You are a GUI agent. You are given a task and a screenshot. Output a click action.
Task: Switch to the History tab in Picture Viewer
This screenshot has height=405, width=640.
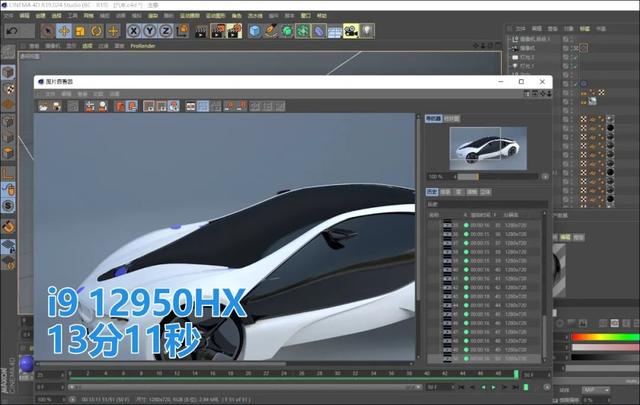point(432,191)
